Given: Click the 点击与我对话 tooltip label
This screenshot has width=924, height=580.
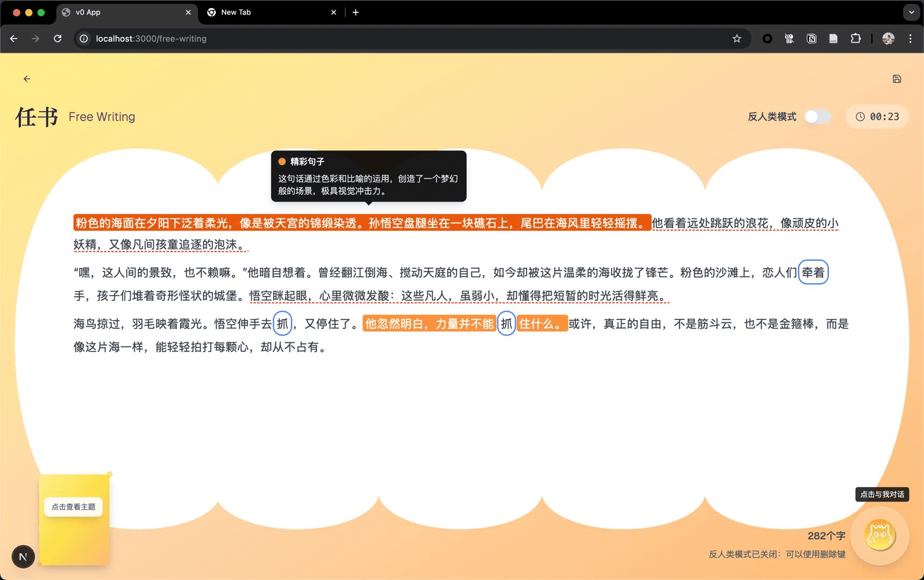Looking at the screenshot, I should pyautogui.click(x=882, y=494).
